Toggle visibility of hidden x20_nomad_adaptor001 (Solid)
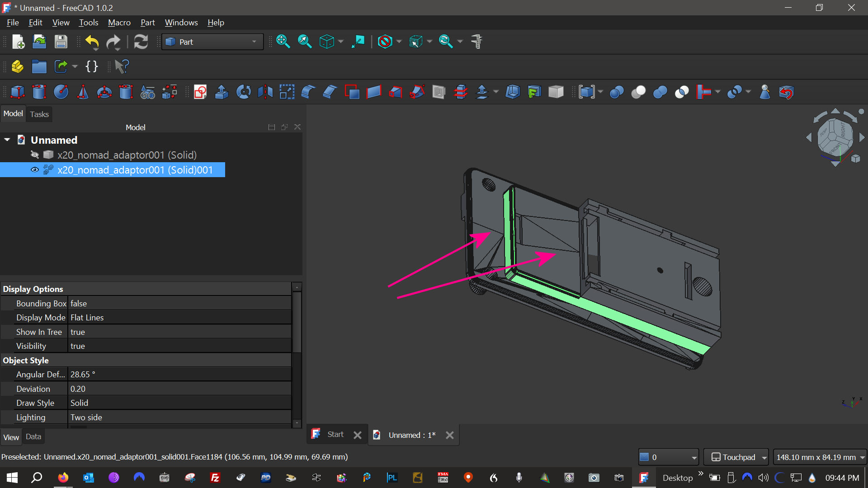868x488 pixels. [x=35, y=155]
